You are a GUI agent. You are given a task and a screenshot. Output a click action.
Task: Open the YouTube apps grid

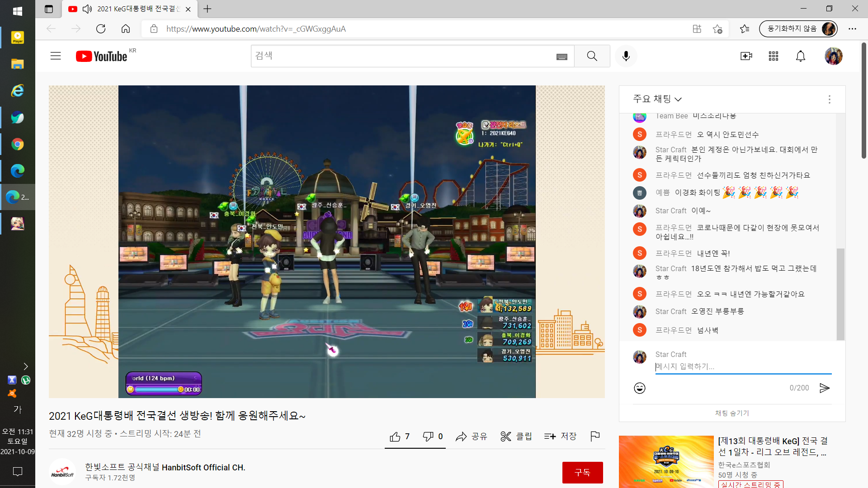pyautogui.click(x=774, y=56)
